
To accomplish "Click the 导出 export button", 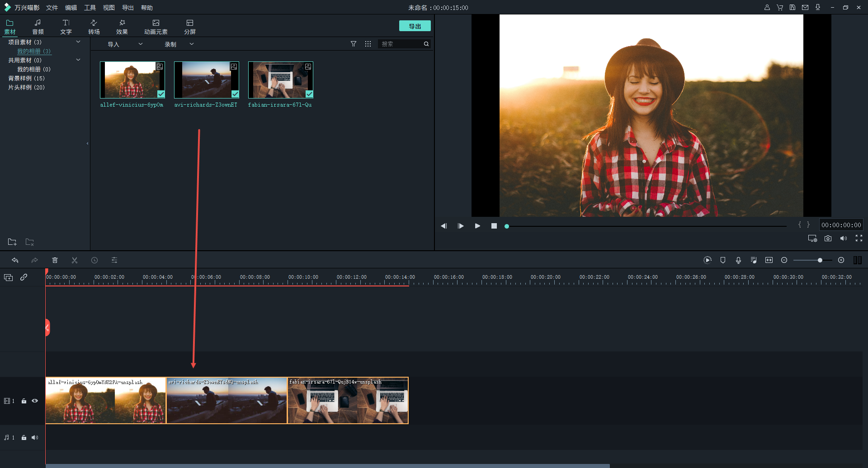I will point(415,26).
